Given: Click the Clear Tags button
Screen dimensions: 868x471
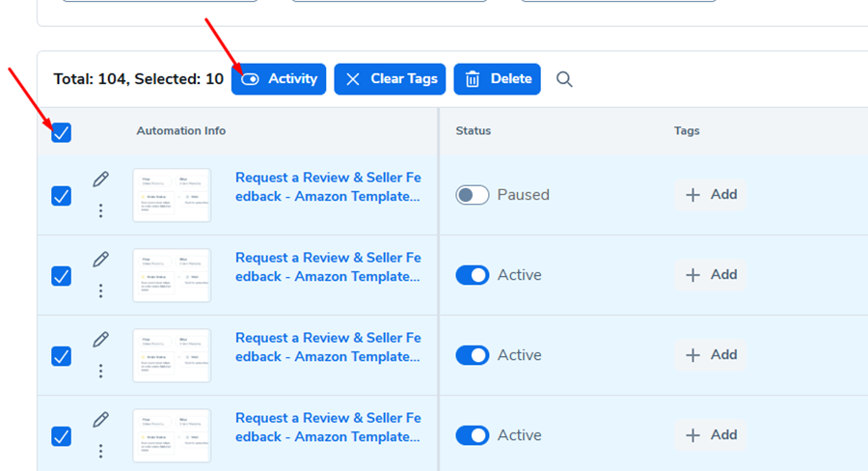Looking at the screenshot, I should (392, 79).
